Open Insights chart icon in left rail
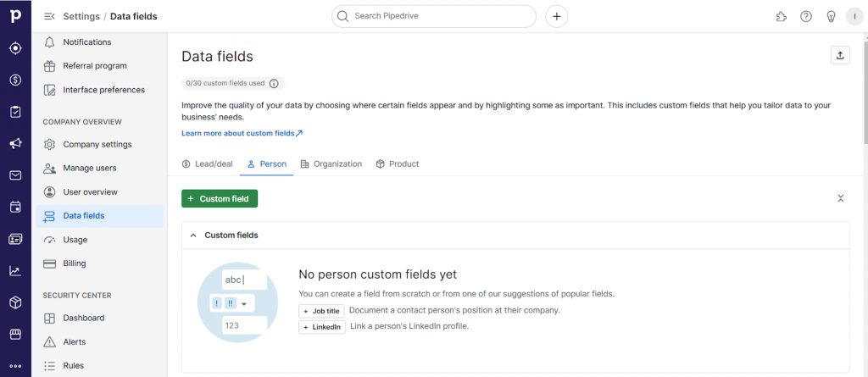Viewport: 868px width, 377px height. tap(15, 271)
